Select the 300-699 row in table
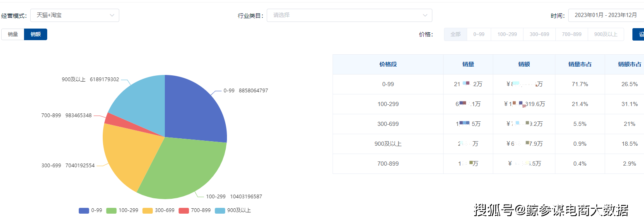Viewport: 644px width, 224px height. (488, 124)
